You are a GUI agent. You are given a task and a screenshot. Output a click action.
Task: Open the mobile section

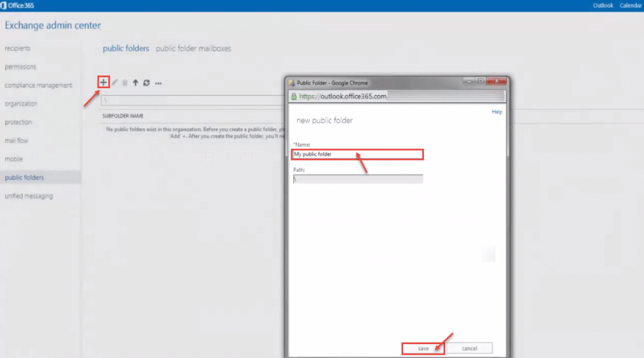[14, 159]
